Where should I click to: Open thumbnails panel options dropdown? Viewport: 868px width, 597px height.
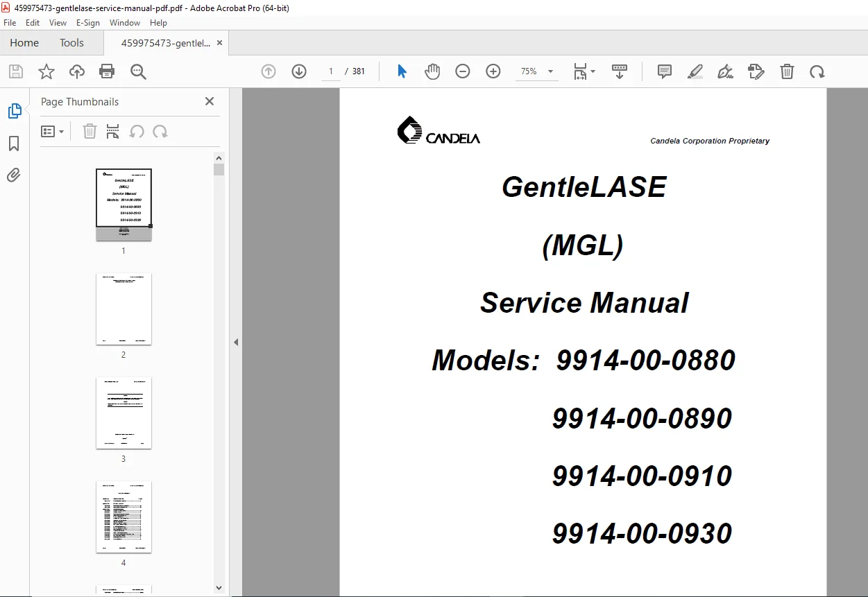53,132
